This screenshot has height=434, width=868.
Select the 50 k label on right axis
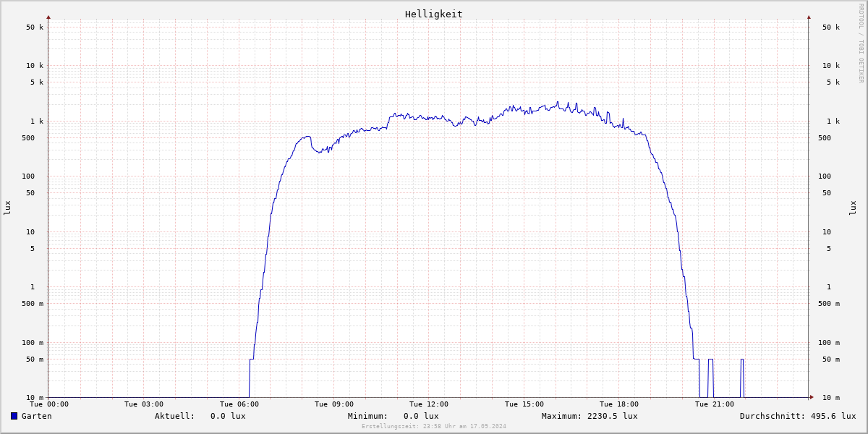[x=831, y=27]
